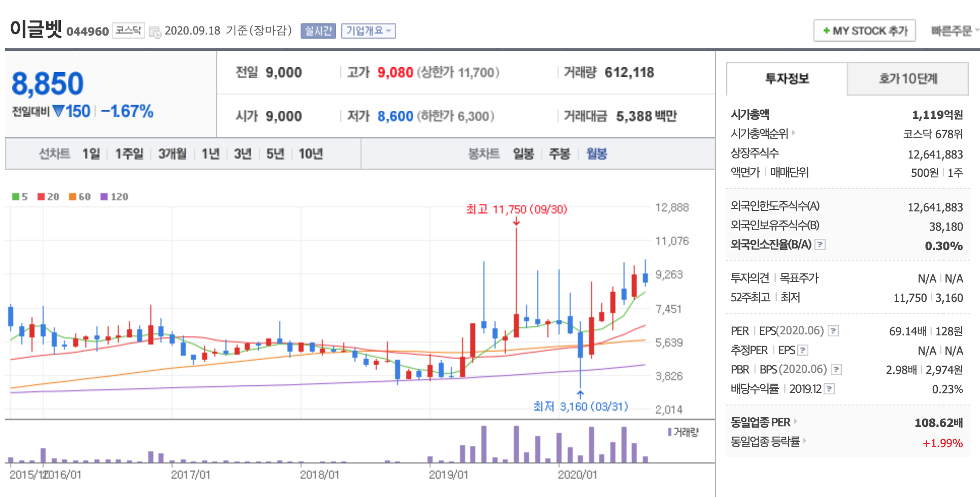
Task: Click the -1.67% change rate
Action: (127, 111)
